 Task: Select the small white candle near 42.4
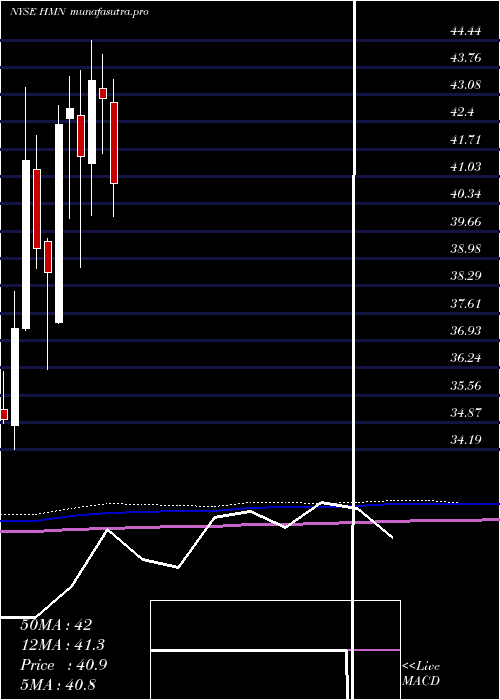pyautogui.click(x=70, y=113)
